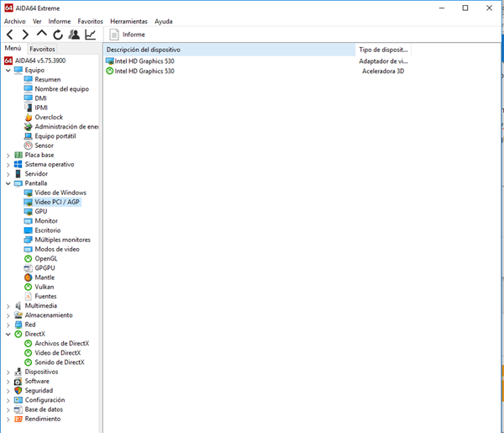Image resolution: width=504 pixels, height=433 pixels.
Task: Expand the Servidor node
Action: [x=8, y=174]
